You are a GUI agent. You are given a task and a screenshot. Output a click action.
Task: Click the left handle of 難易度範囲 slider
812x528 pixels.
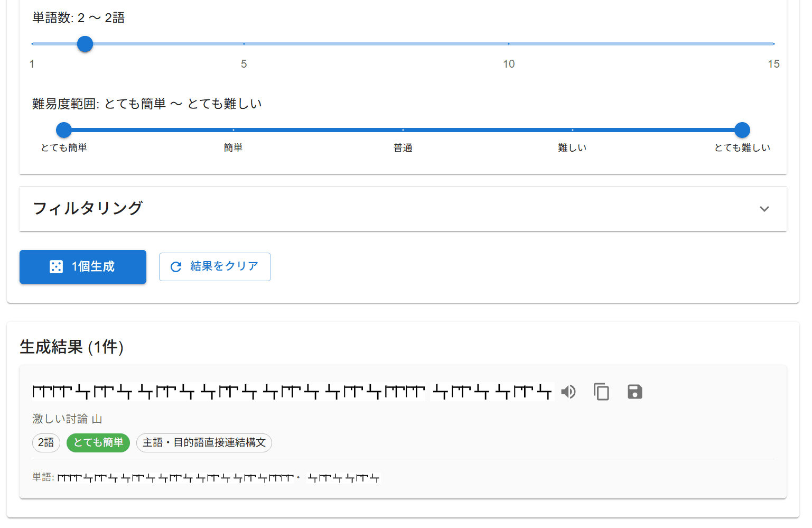[64, 130]
